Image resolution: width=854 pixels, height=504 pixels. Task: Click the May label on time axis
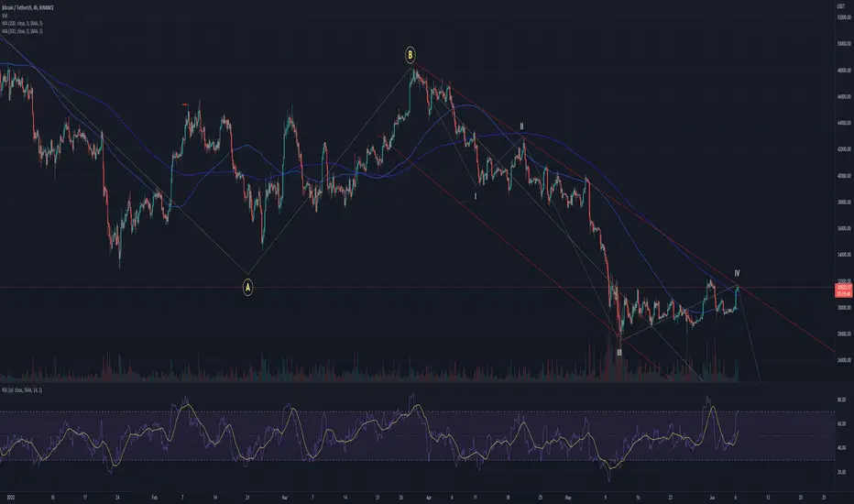tap(569, 498)
